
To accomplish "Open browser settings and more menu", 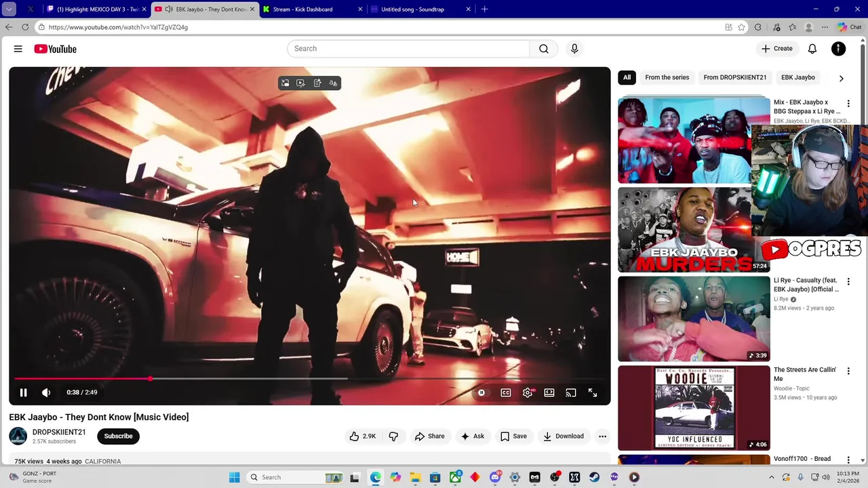I will 825,27.
